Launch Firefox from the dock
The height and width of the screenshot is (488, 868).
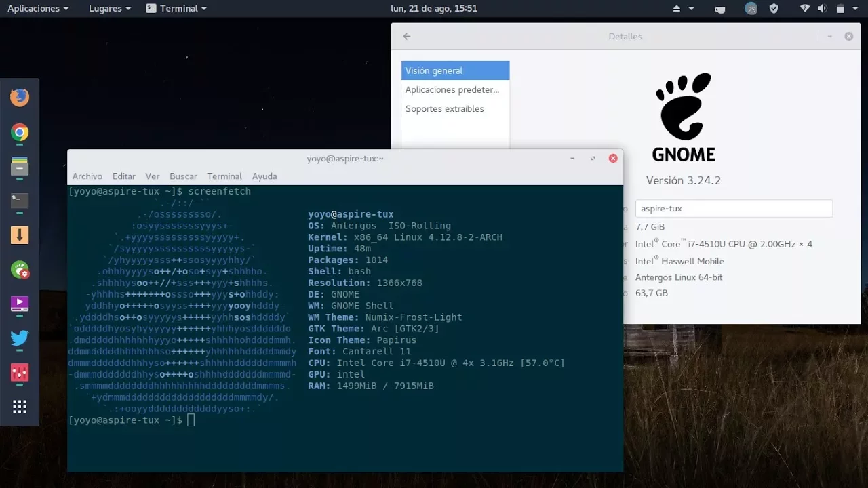point(20,98)
